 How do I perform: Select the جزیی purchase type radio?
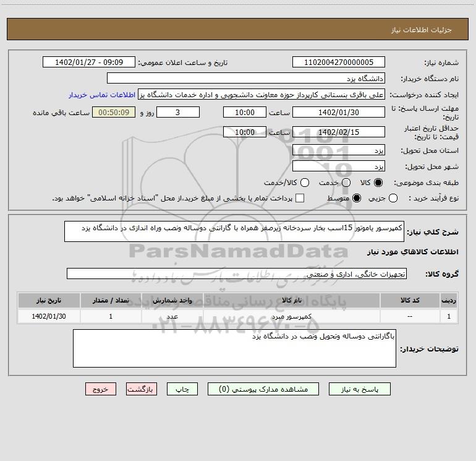point(393,198)
